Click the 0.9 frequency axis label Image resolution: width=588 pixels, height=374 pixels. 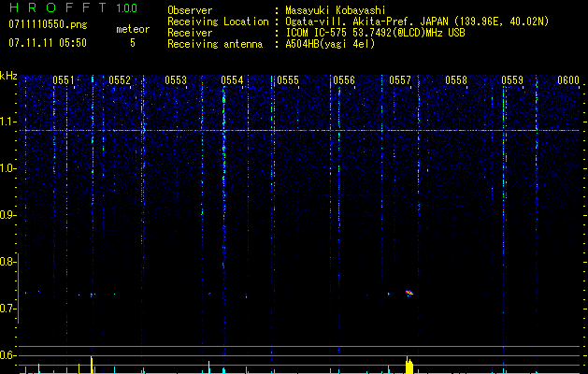coord(8,215)
